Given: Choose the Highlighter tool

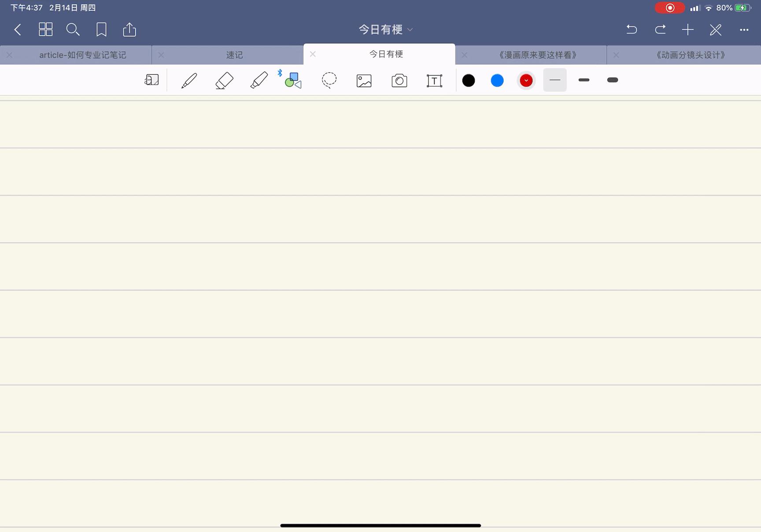Looking at the screenshot, I should point(259,80).
